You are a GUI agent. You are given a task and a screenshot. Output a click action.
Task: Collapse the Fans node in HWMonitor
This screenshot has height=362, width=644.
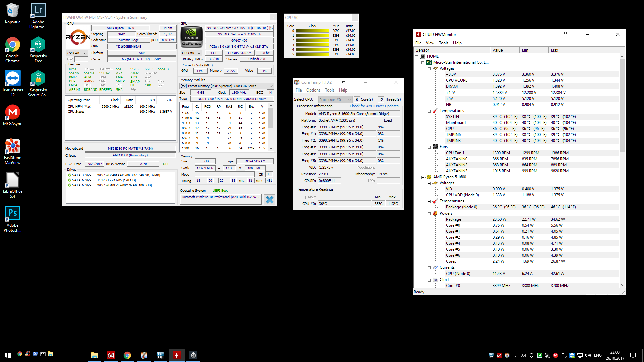coord(429,147)
